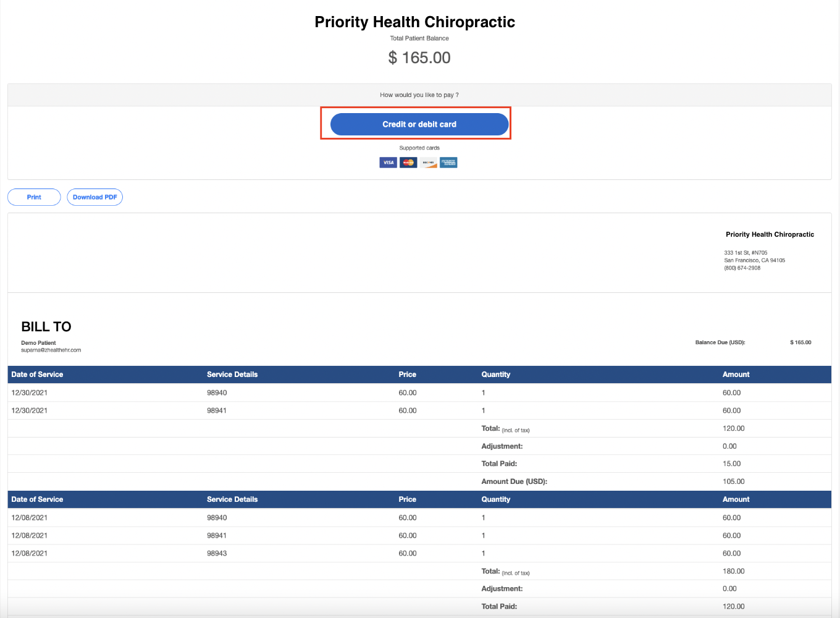The height and width of the screenshot is (618, 840).
Task: Click the first table's Date of Service header
Action: (37, 375)
